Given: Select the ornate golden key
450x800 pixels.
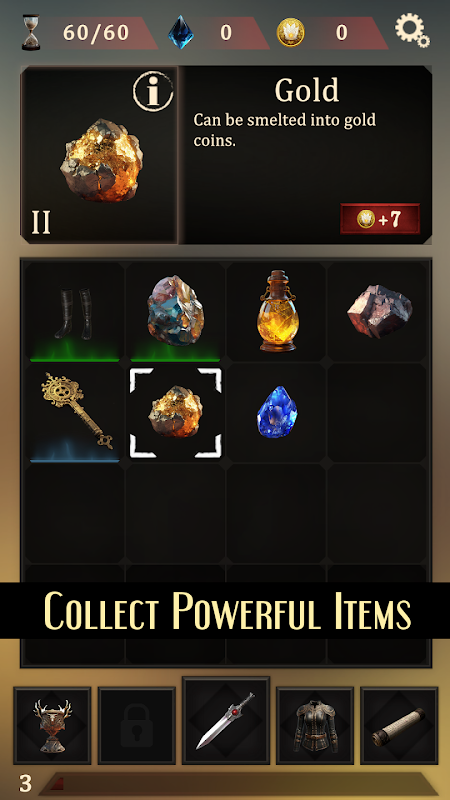Looking at the screenshot, I should click(74, 413).
